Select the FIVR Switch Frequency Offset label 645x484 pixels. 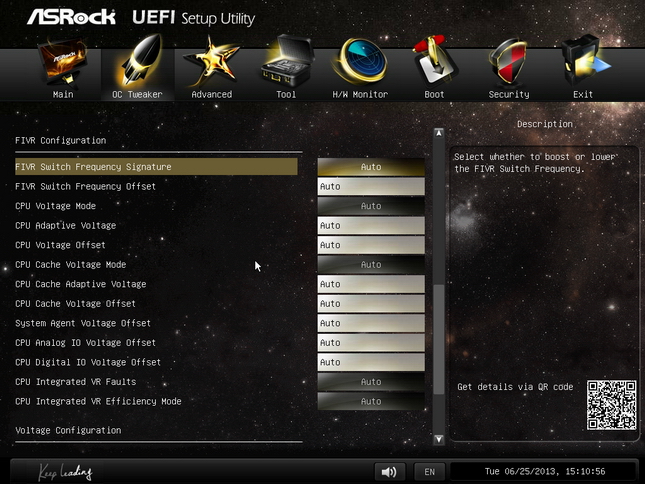[86, 187]
